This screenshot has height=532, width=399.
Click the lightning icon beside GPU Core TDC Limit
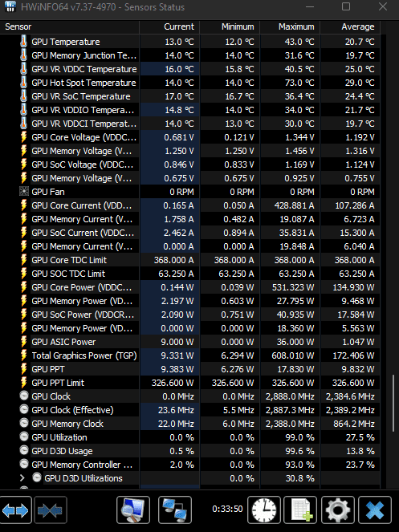tap(24, 260)
